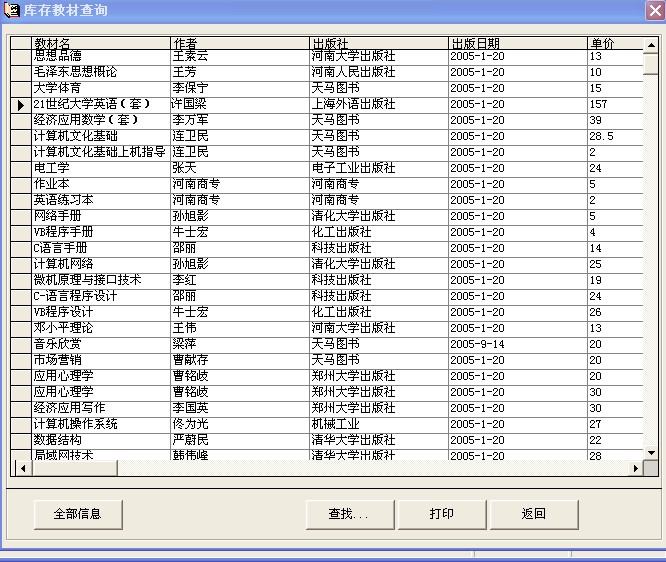
Task: Click the horizontal scrollbar thumb
Action: [x=74, y=468]
